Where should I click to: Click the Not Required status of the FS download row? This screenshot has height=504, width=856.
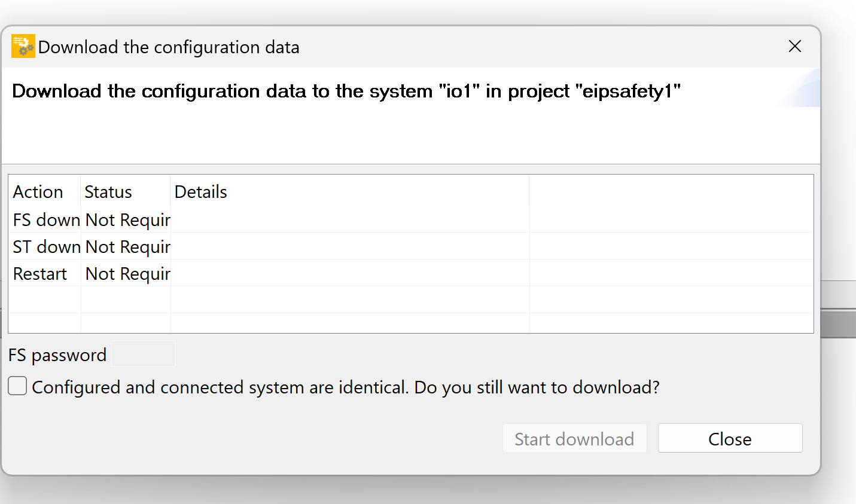127,220
